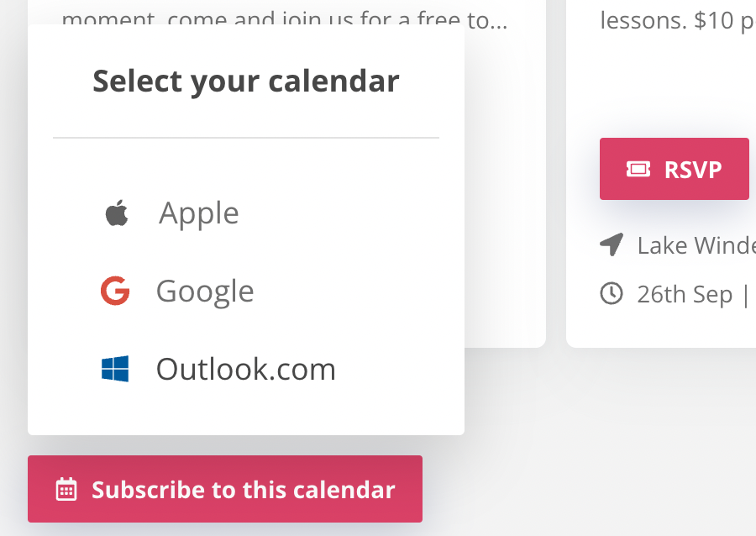Choose the Outlook.com calendar option

[245, 369]
